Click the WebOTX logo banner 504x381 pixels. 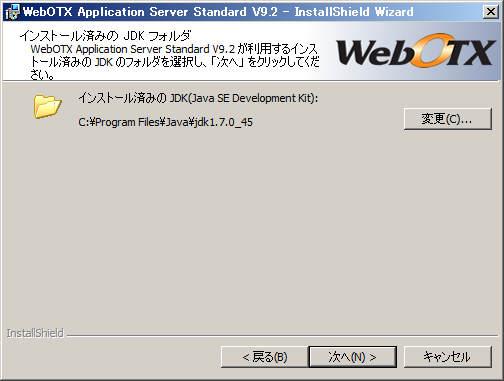tap(415, 51)
